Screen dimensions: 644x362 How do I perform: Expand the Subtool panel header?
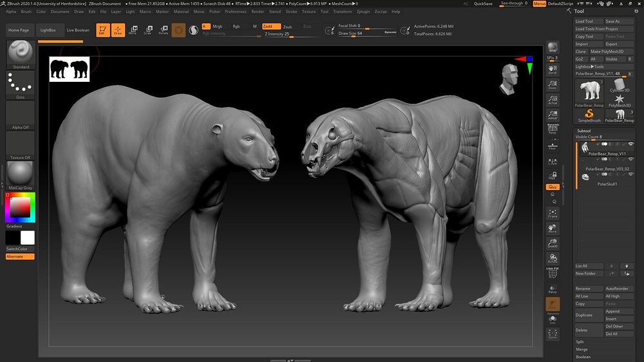(x=583, y=131)
